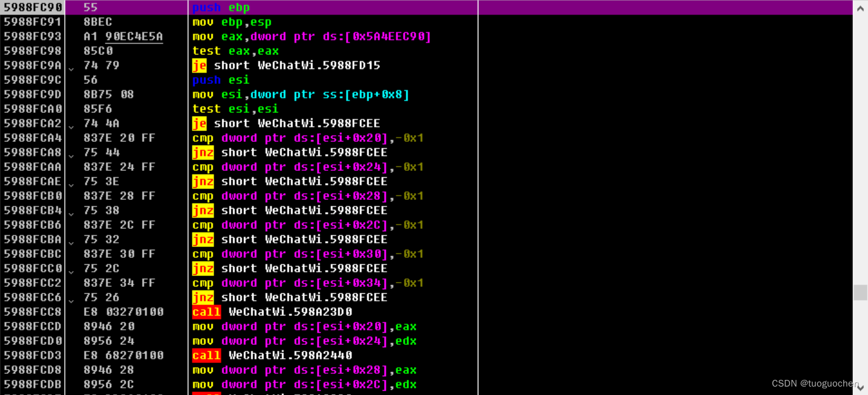Viewport: 868px width, 395px height.
Task: Click the scrollbar up arrow
Action: click(x=860, y=8)
